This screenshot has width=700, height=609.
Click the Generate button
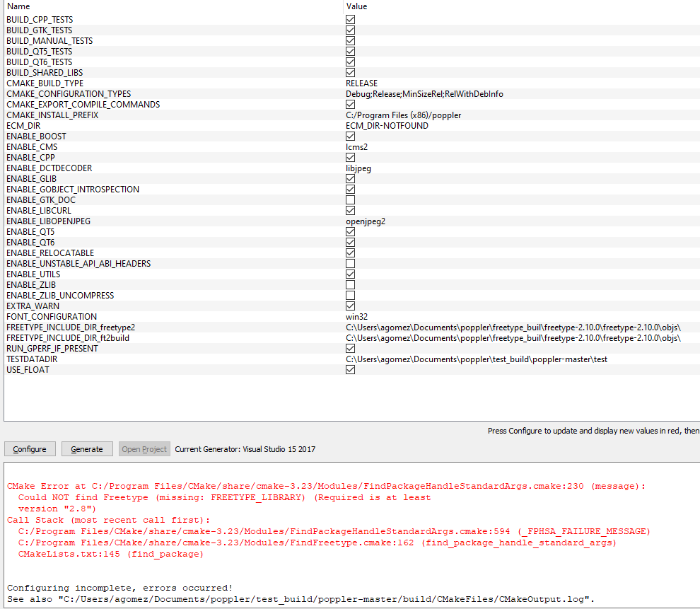pyautogui.click(x=86, y=448)
